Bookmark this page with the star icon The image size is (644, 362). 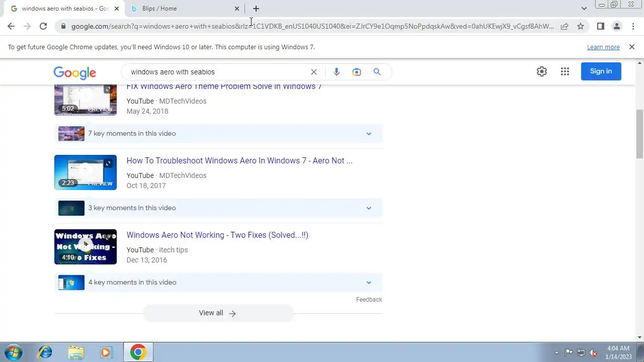click(581, 26)
